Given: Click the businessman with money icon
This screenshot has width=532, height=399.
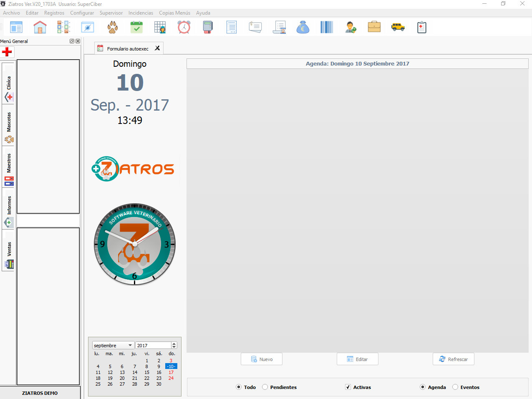Looking at the screenshot, I should [350, 28].
